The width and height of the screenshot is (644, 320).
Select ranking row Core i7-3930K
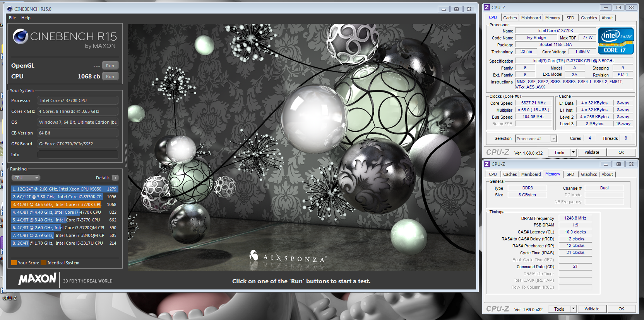65,197
